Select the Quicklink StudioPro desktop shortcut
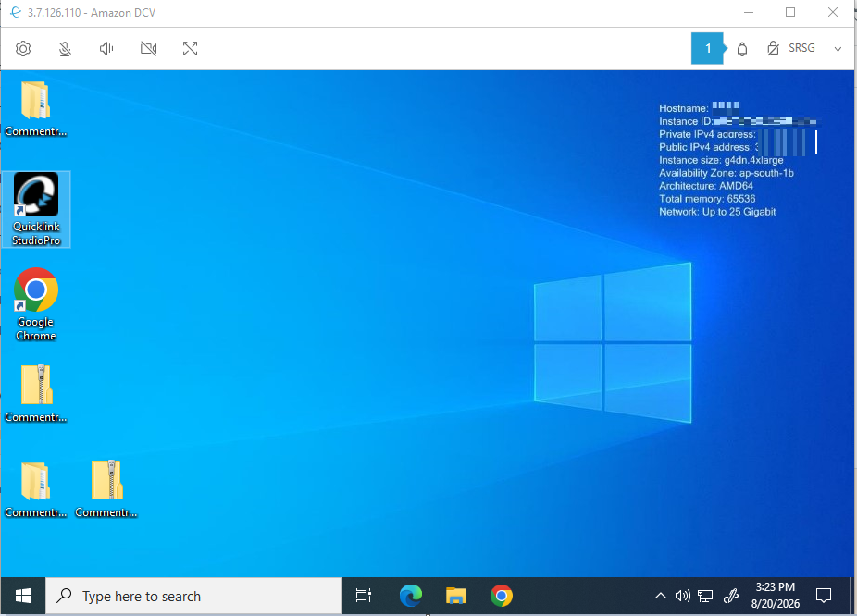857x616 pixels. [x=36, y=209]
